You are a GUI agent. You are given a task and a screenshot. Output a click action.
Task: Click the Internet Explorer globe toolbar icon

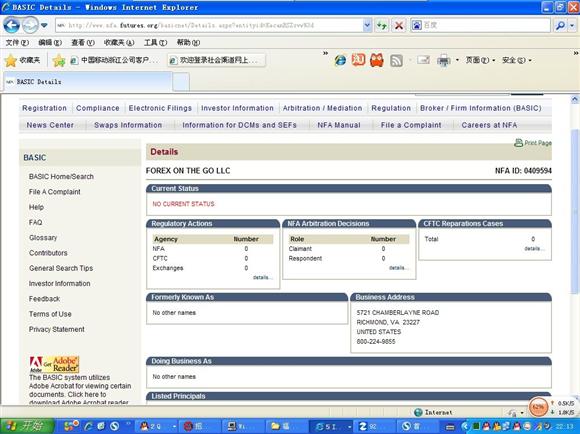340,60
